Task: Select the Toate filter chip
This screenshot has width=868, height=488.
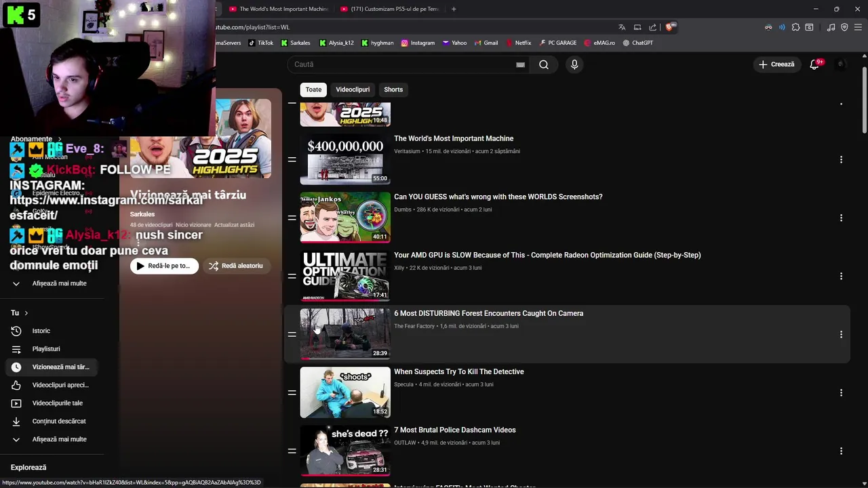Action: [x=313, y=89]
